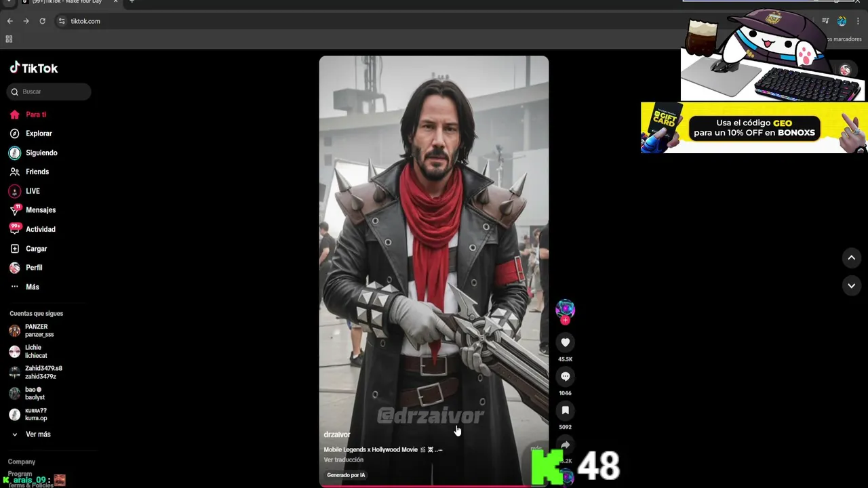Go back with the browser back arrow
Screen dimensions: 868x488
[9, 21]
